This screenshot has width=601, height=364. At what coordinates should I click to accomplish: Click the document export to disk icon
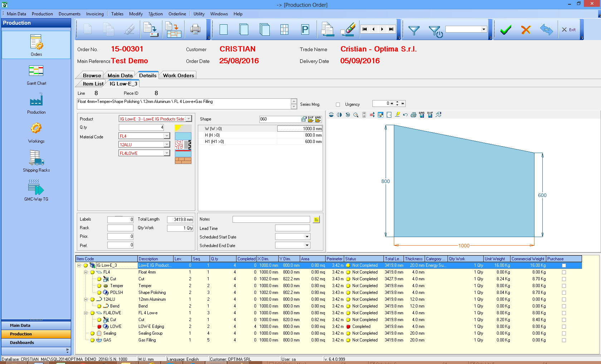pyautogui.click(x=151, y=29)
